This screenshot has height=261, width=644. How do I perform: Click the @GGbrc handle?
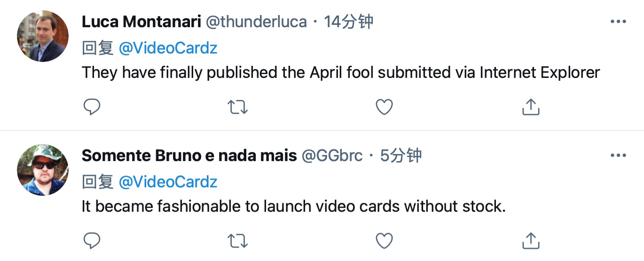click(x=331, y=155)
